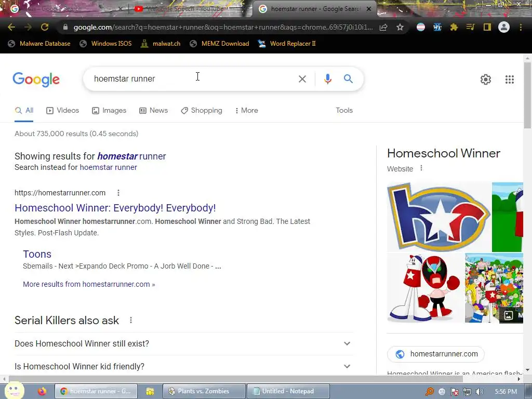This screenshot has width=532, height=399.
Task: Click the Google logo
Action: (x=36, y=79)
